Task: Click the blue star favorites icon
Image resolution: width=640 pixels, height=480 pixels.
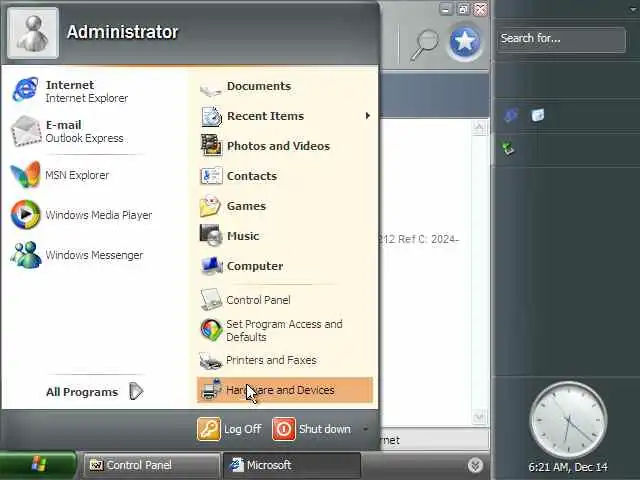Action: 464,42
